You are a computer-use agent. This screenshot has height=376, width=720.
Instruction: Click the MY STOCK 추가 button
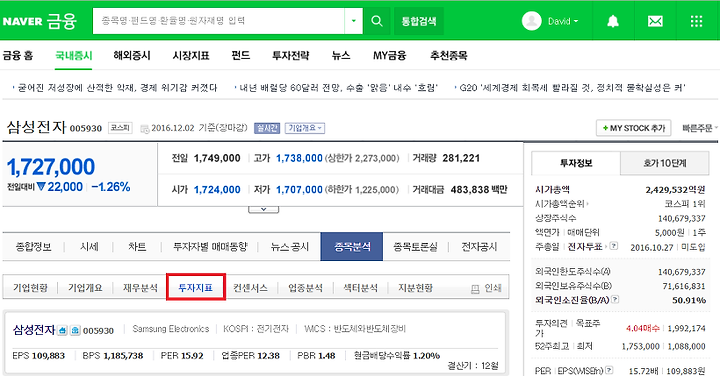634,128
